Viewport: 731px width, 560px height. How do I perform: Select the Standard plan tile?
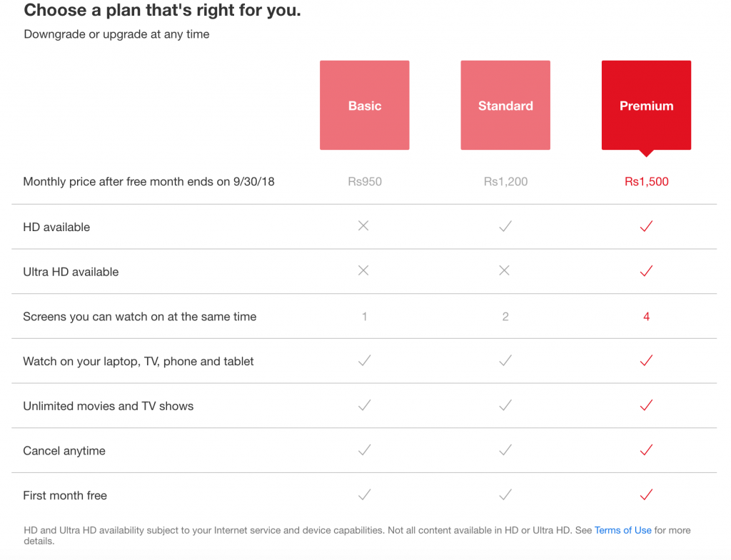[505, 106]
